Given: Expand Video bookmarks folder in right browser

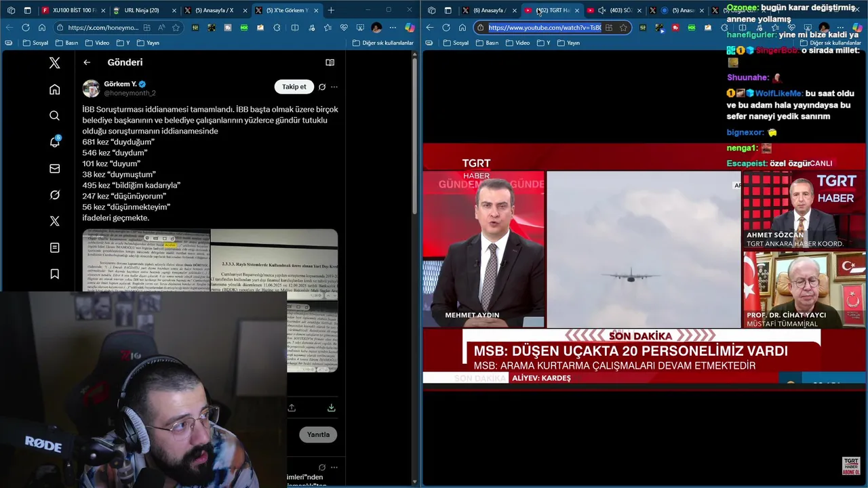Looking at the screenshot, I should [x=517, y=43].
